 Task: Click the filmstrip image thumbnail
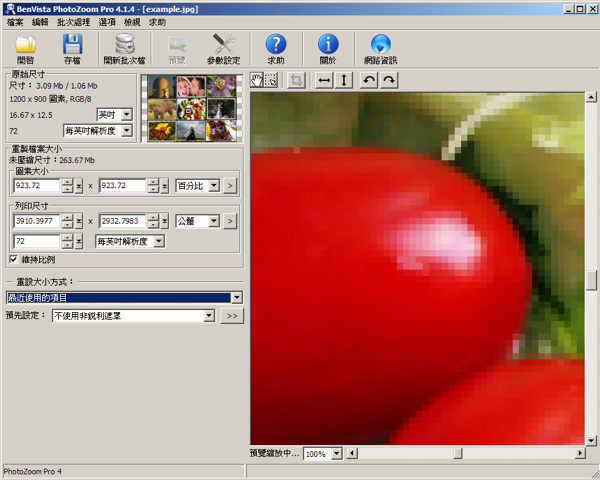[x=192, y=108]
